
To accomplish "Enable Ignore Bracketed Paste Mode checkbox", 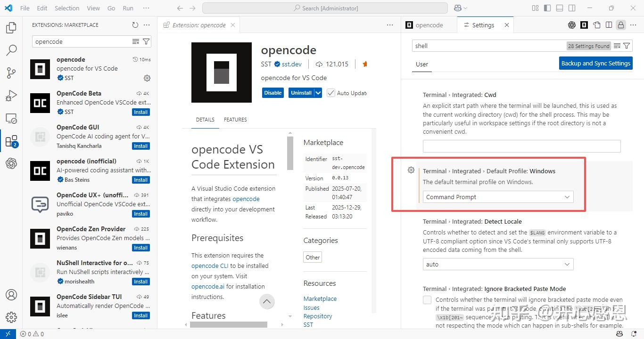I will [427, 300].
